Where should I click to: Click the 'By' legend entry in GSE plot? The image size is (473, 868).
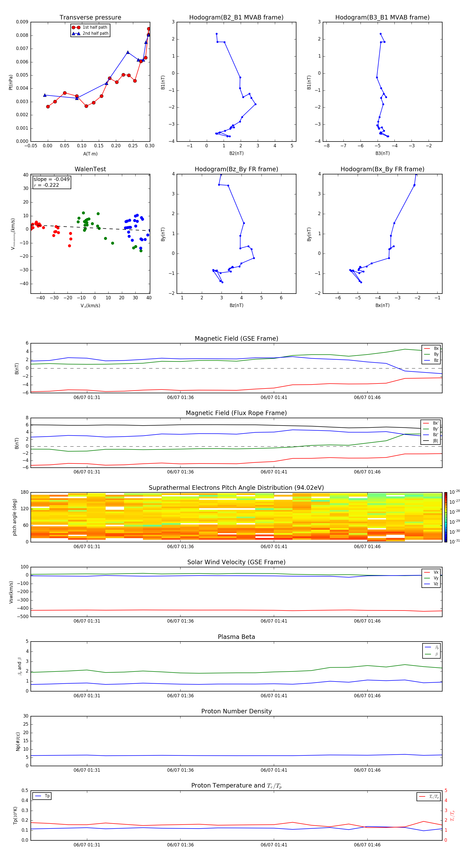pyautogui.click(x=431, y=355)
